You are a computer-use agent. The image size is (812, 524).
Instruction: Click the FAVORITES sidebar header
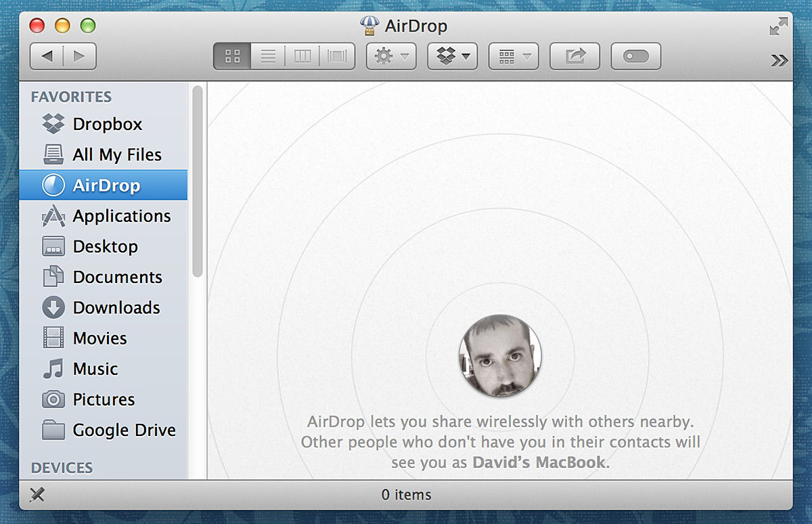point(71,97)
